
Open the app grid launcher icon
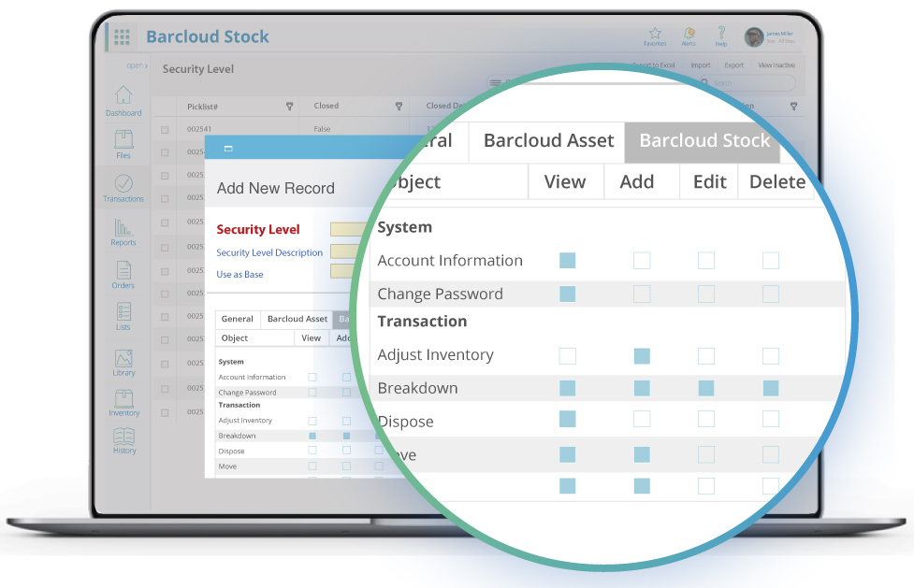122,37
